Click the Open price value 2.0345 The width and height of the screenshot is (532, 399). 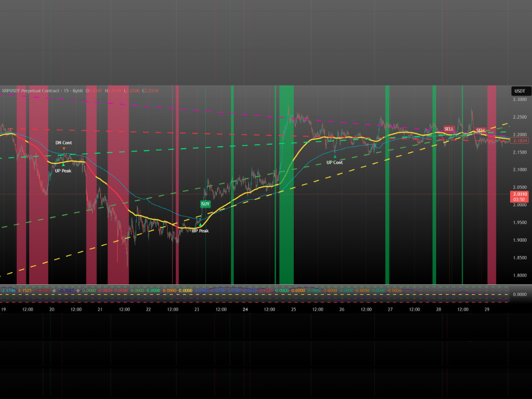click(x=95, y=91)
